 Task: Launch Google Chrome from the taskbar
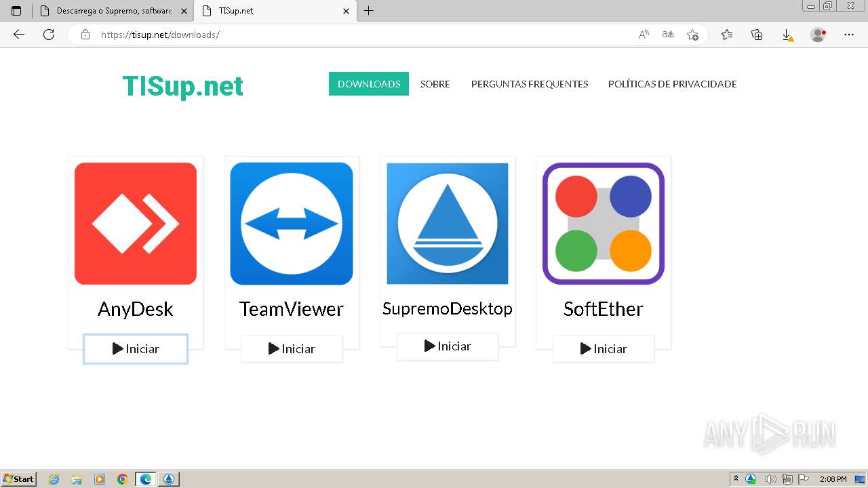click(x=123, y=479)
